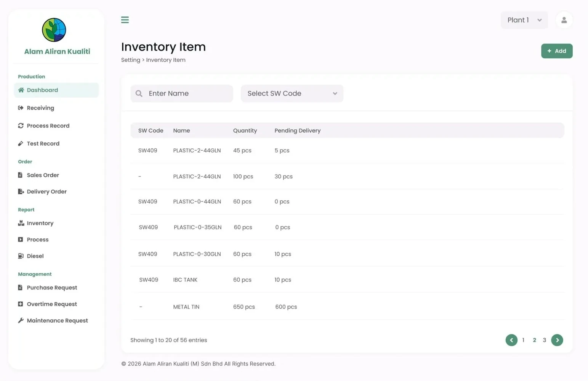Image resolution: width=588 pixels, height=381 pixels.
Task: Open the Receiving menu label
Action: coord(40,108)
